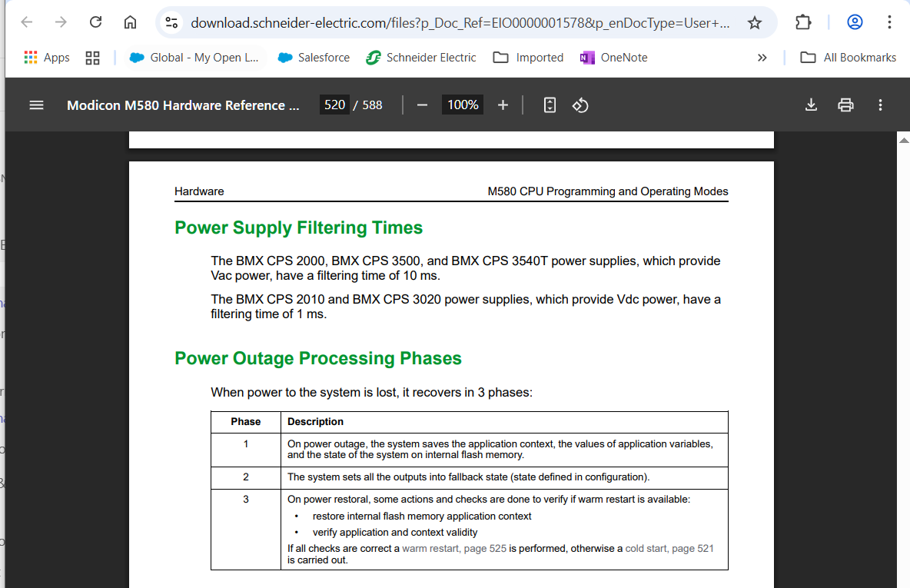This screenshot has height=588, width=910.
Task: Open the Apps grid shortcut
Action: (x=46, y=58)
